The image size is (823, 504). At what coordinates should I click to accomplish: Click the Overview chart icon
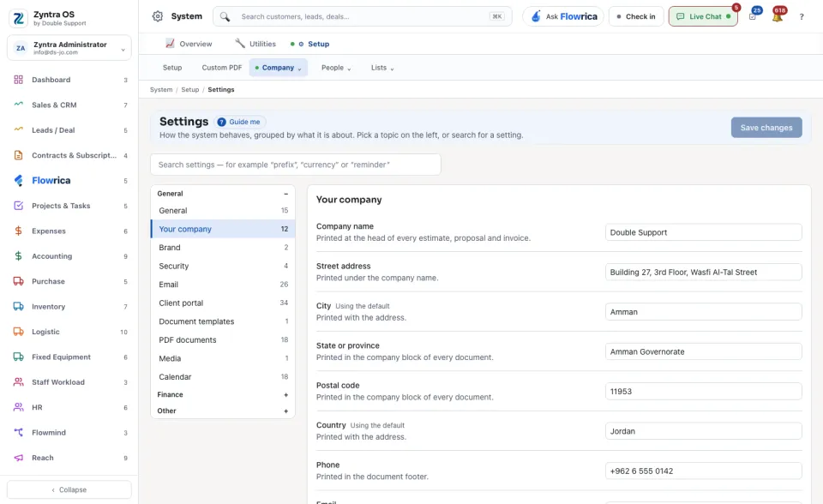pos(170,44)
